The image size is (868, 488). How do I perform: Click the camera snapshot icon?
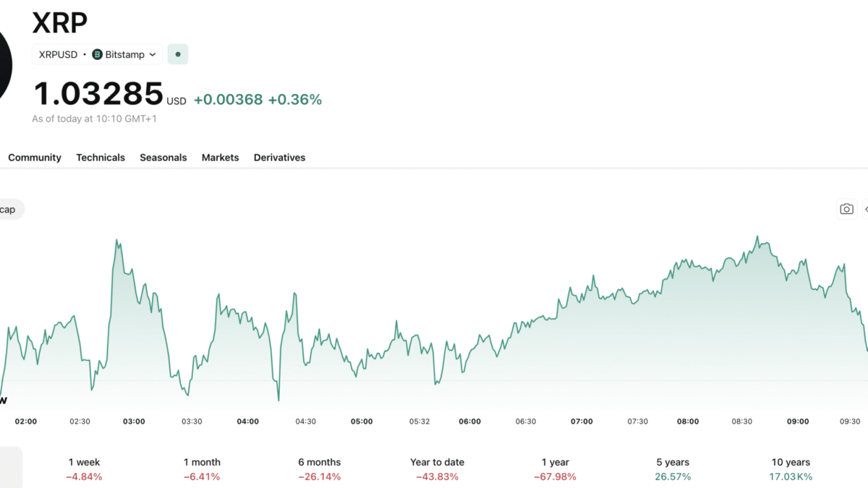point(846,209)
